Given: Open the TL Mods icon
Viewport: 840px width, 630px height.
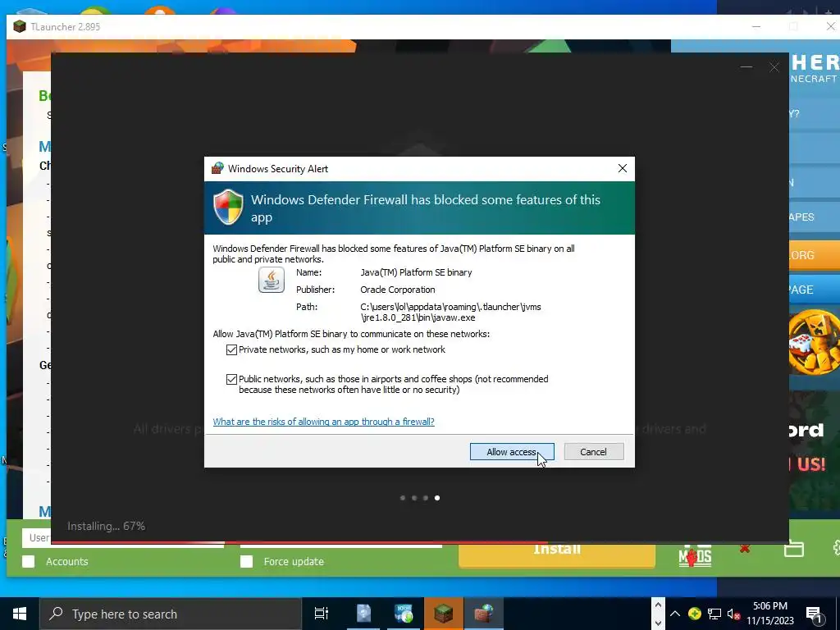Looking at the screenshot, I should (x=695, y=555).
